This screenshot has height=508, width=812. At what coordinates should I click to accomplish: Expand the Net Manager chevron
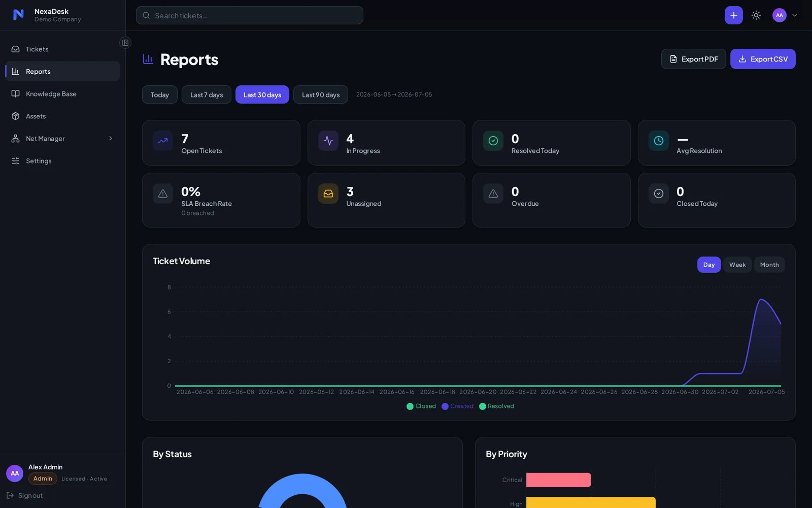click(x=111, y=139)
